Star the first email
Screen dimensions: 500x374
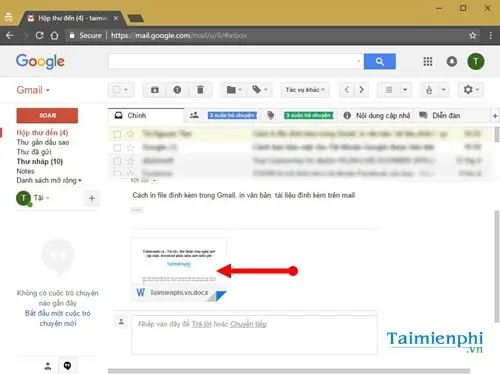130,134
